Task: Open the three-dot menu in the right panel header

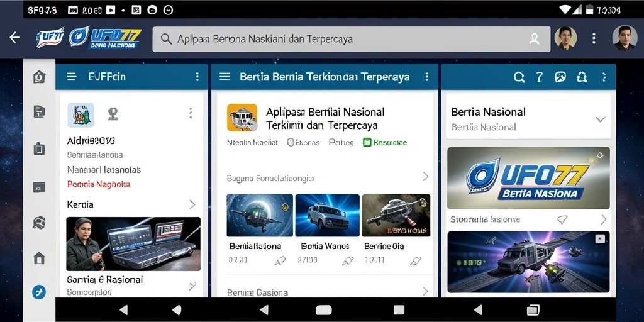Action: point(604,77)
